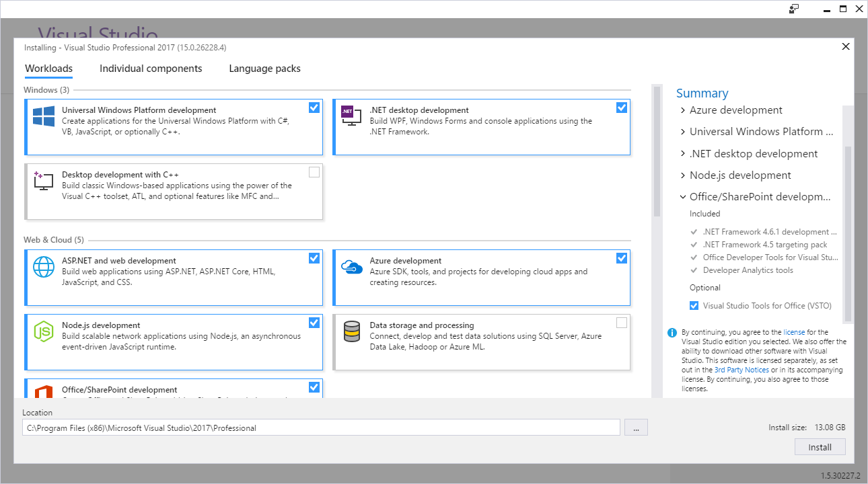The image size is (868, 484).
Task: Click the Data storage database icon
Action: click(352, 331)
